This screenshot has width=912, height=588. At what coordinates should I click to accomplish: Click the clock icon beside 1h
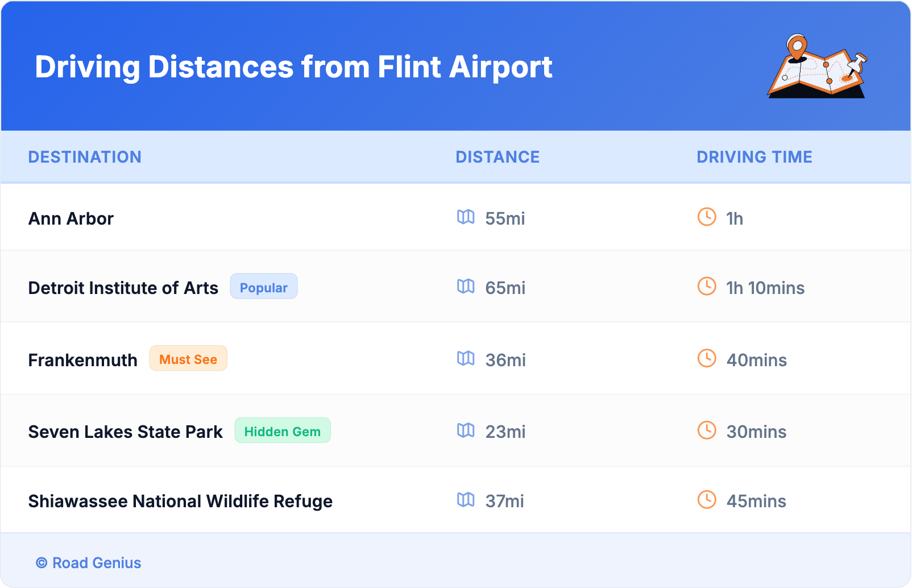point(707,217)
